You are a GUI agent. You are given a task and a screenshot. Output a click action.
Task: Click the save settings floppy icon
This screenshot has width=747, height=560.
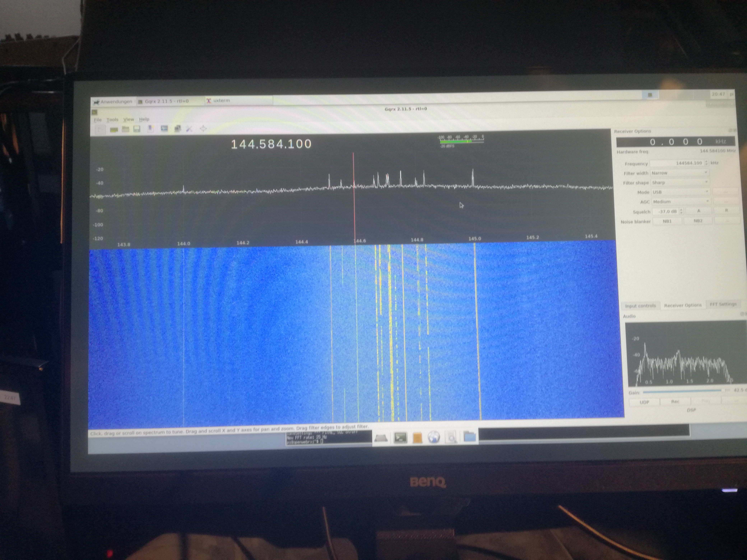[137, 129]
